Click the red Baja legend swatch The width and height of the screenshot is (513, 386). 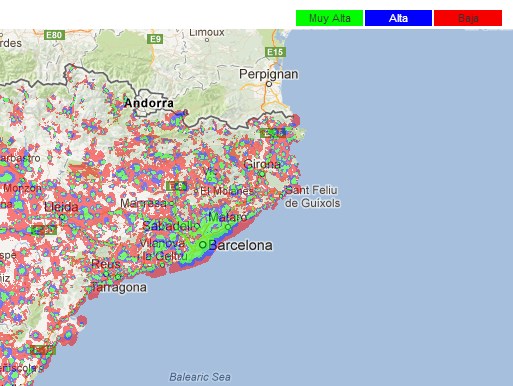click(x=468, y=18)
